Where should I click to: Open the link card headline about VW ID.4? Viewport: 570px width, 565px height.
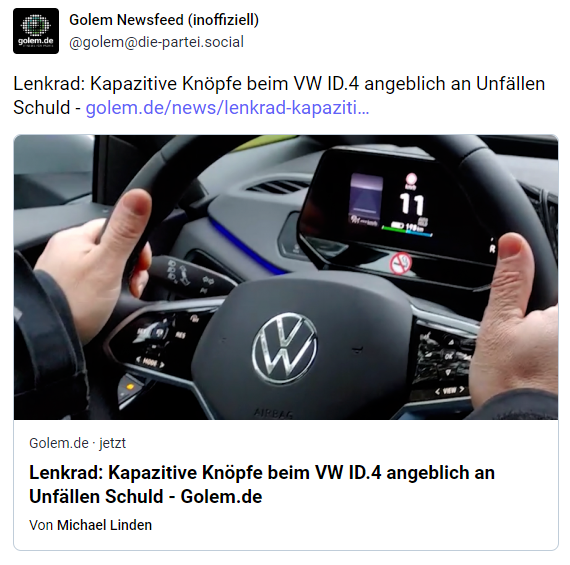[262, 484]
